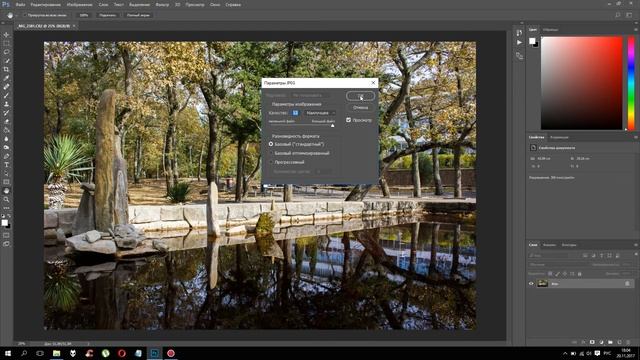
Task: Click the search icon in options bar
Action: 618,15
